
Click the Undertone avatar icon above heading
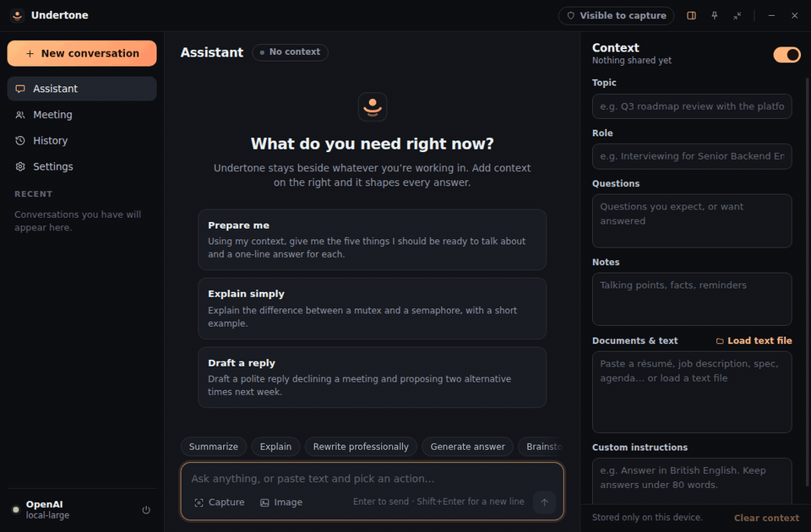coord(373,107)
